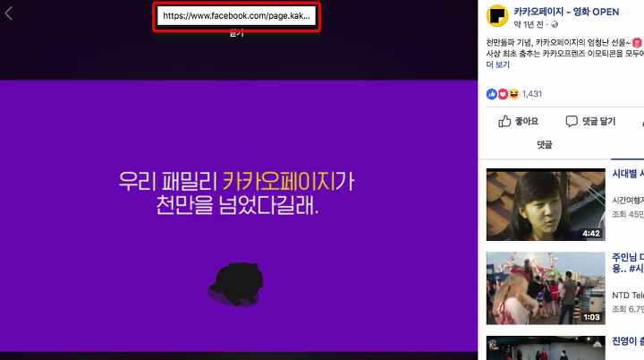Screen dimensions: 644x360
Task: Expand post text with 더 보기
Action: [498, 64]
